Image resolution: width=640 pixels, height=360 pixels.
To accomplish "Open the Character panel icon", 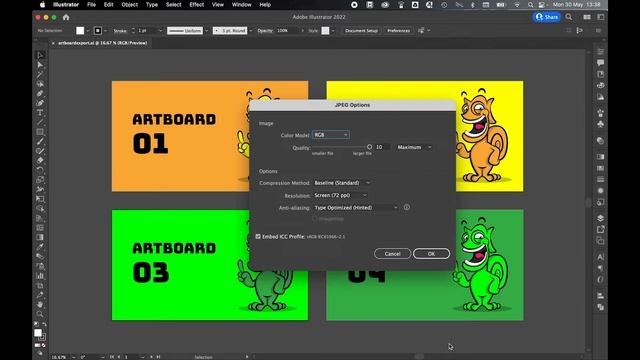I will point(600,257).
